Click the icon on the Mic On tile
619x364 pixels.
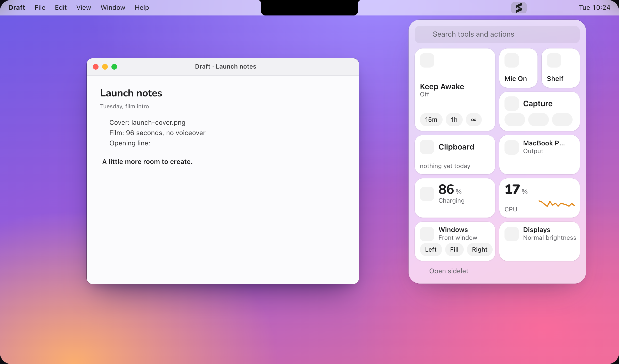pyautogui.click(x=512, y=60)
